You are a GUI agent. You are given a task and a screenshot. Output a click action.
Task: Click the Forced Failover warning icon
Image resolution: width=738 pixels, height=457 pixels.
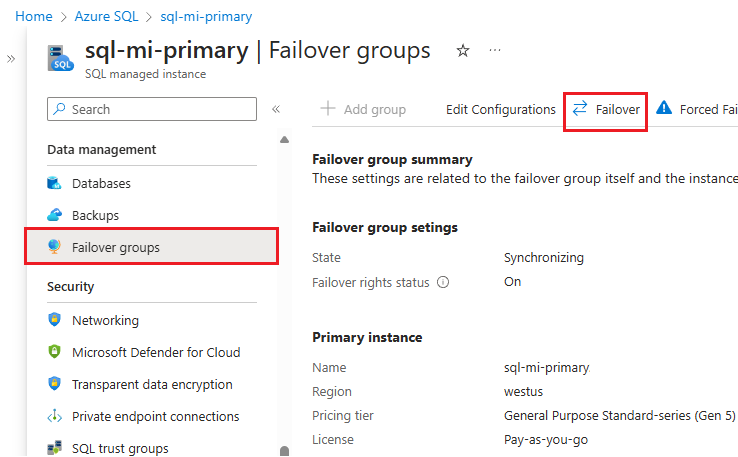coord(664,109)
